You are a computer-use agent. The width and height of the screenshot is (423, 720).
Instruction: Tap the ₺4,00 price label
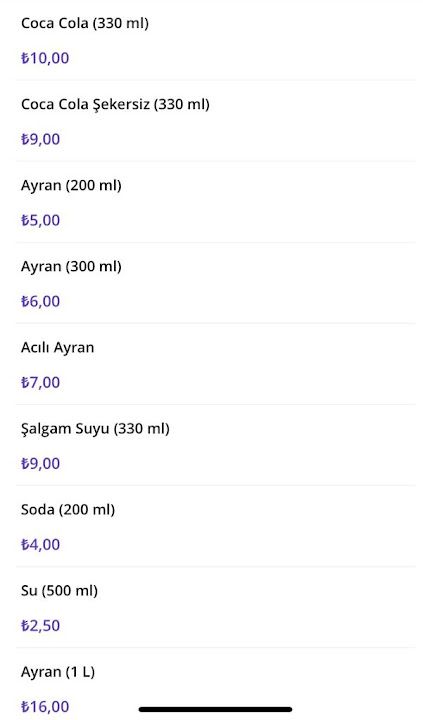pos(40,545)
